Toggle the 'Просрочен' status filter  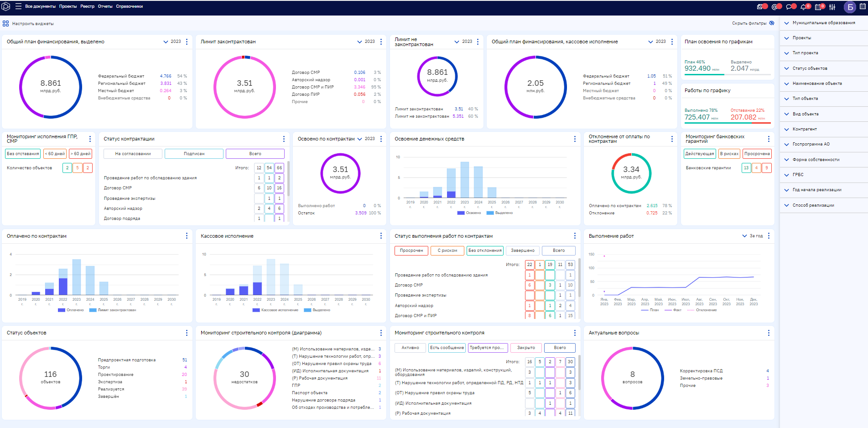click(x=411, y=251)
